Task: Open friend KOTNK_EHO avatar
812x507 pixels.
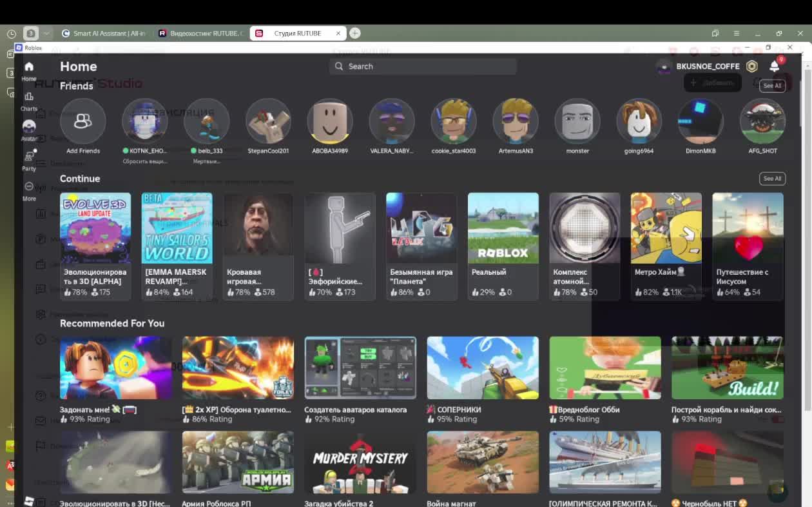Action: 145,121
